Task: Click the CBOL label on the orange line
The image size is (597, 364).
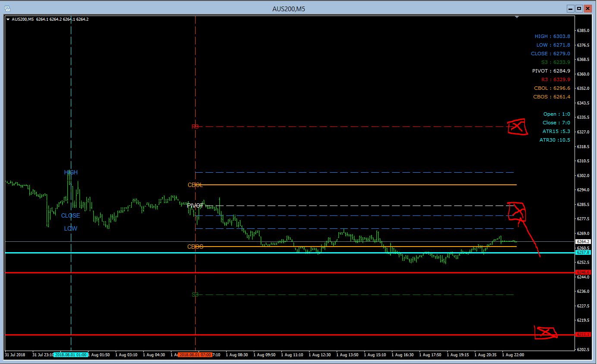Action: (x=195, y=185)
